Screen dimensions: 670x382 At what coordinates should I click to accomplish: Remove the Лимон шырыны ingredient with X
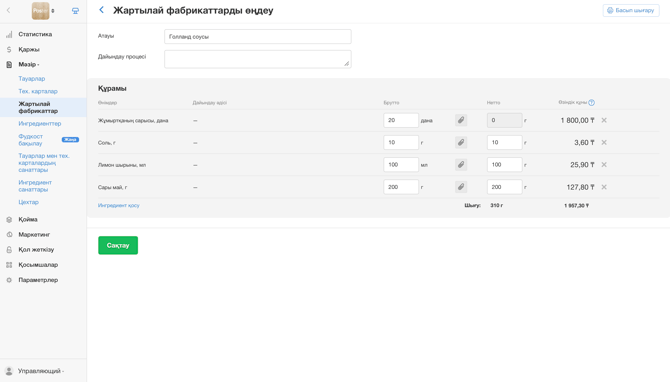point(604,165)
